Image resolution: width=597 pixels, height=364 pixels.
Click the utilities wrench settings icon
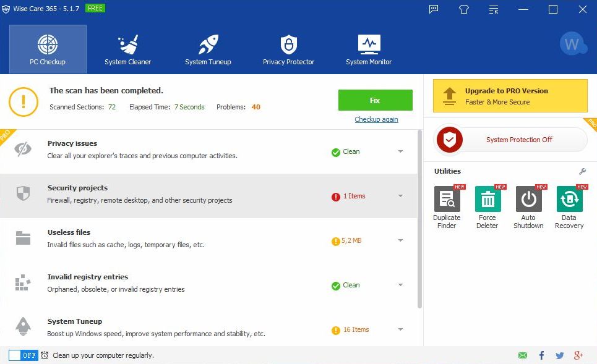click(582, 171)
